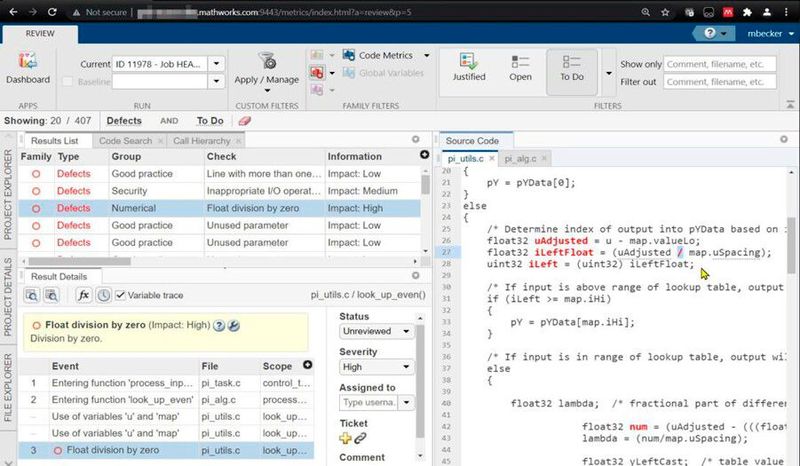Click the Apply / Manage custom filters funnel icon
The image size is (800, 466).
267,61
